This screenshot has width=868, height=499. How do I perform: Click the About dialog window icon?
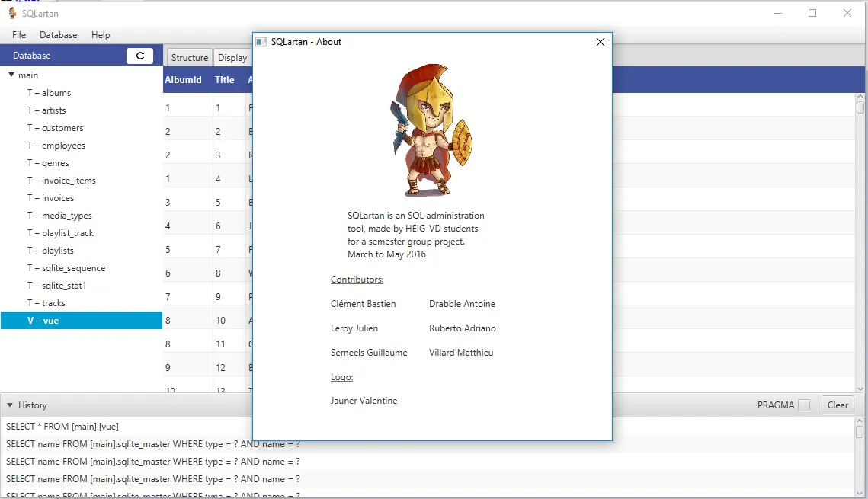click(261, 42)
